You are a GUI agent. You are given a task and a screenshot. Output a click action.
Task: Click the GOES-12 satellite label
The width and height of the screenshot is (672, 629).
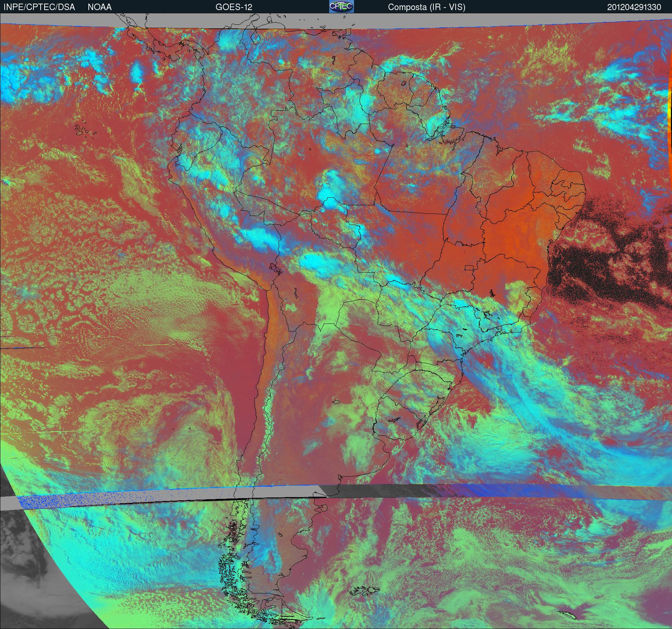(x=234, y=7)
